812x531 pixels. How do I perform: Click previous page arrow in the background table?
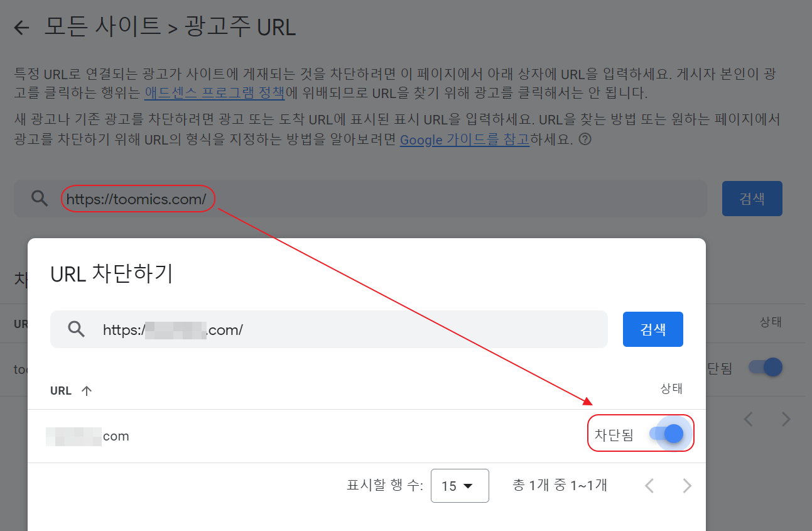[x=748, y=419]
